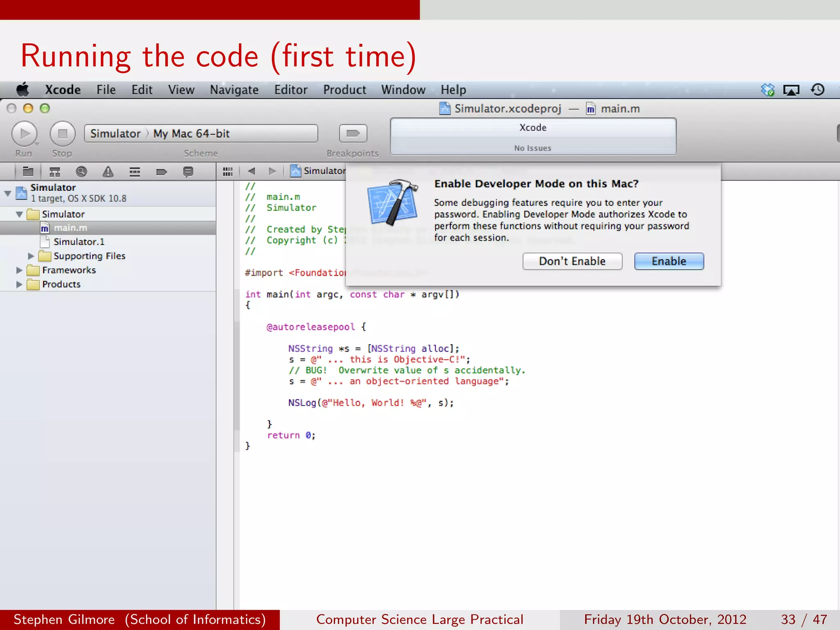
Task: Open the Edit menu
Action: [142, 90]
